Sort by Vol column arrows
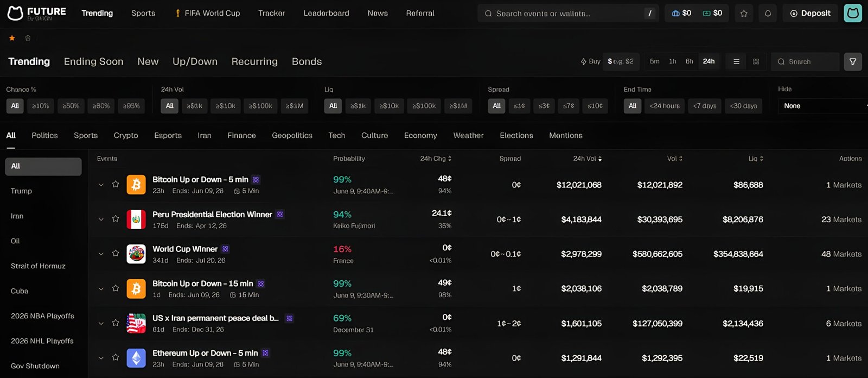The width and height of the screenshot is (868, 378). 681,159
